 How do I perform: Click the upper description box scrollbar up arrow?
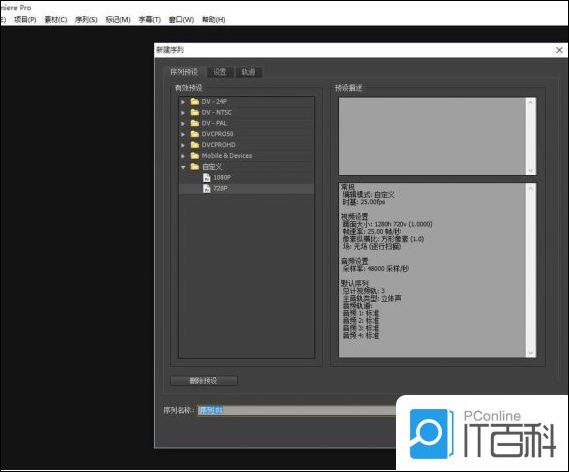click(x=531, y=103)
